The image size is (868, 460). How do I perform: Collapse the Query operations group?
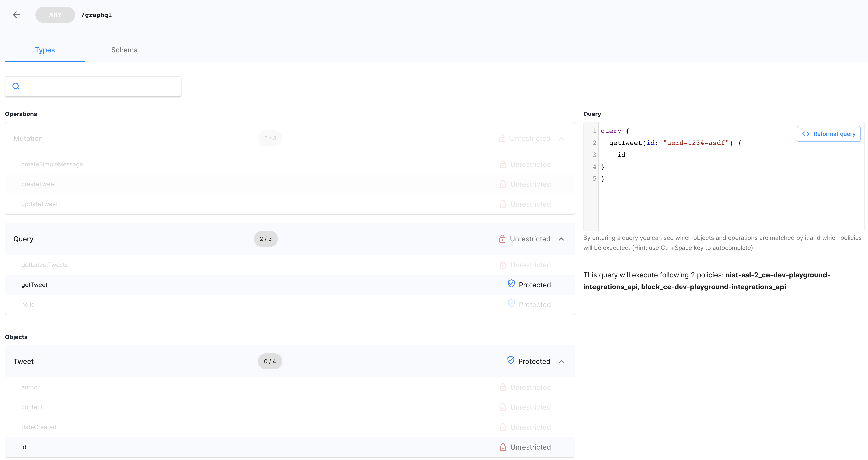tap(561, 239)
